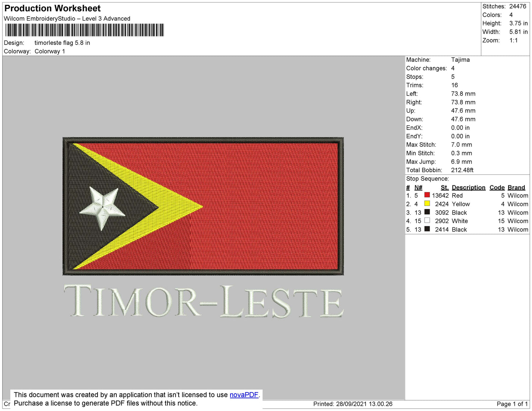Click Height value 3.75 in
This screenshot has height=411, width=532.
pyautogui.click(x=518, y=24)
